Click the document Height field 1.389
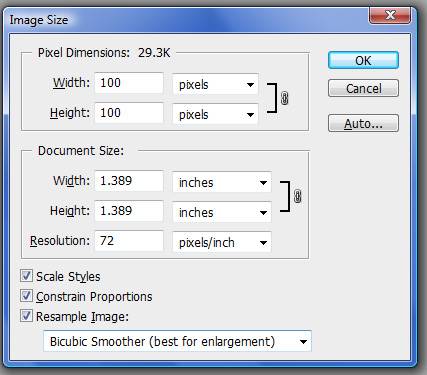This screenshot has height=375, width=427. [129, 211]
